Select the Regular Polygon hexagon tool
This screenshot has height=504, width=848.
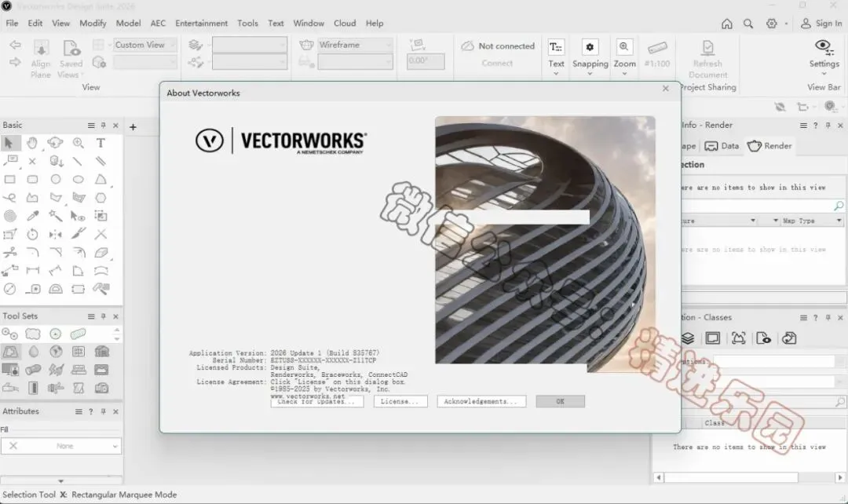coord(101,198)
